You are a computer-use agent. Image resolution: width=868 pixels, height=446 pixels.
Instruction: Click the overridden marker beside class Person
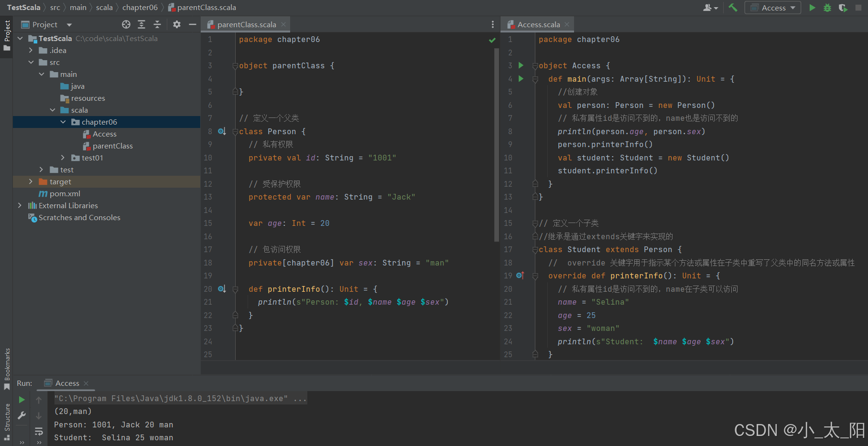[x=222, y=131]
